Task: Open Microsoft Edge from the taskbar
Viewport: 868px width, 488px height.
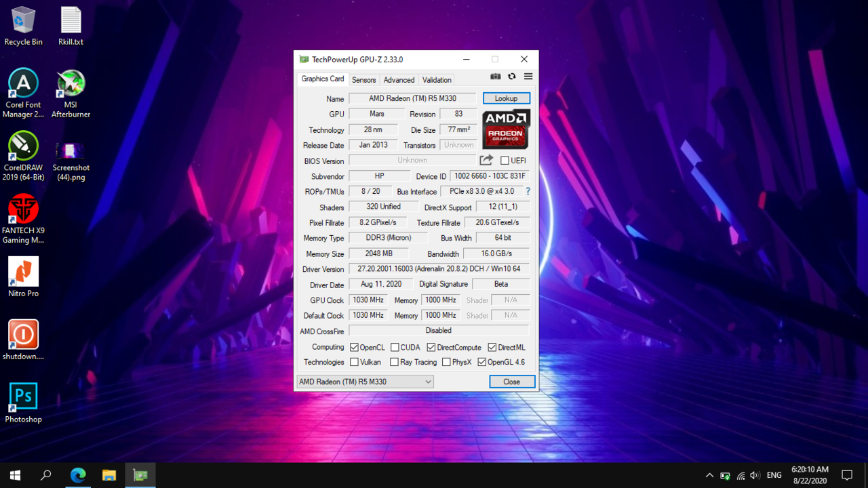Action: coord(78,475)
